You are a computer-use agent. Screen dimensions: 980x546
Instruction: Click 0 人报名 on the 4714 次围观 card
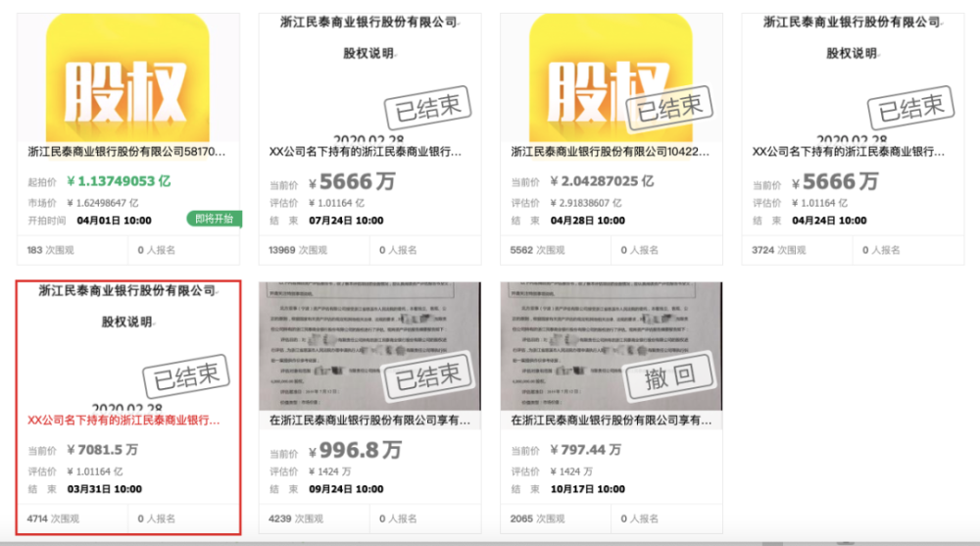point(156,519)
